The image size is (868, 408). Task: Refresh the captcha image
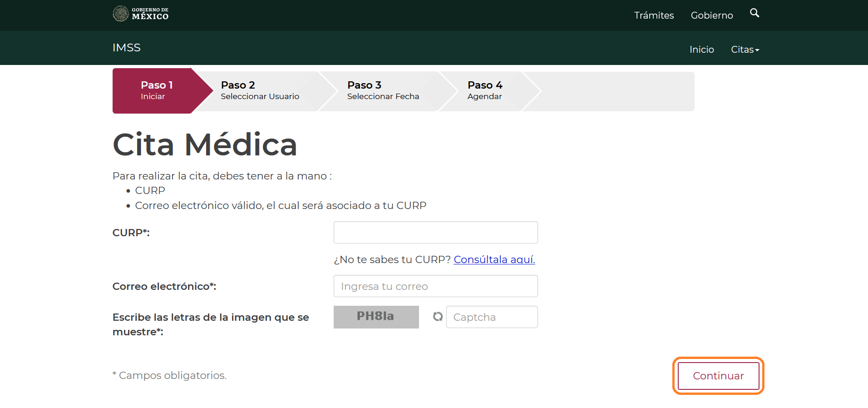point(438,317)
